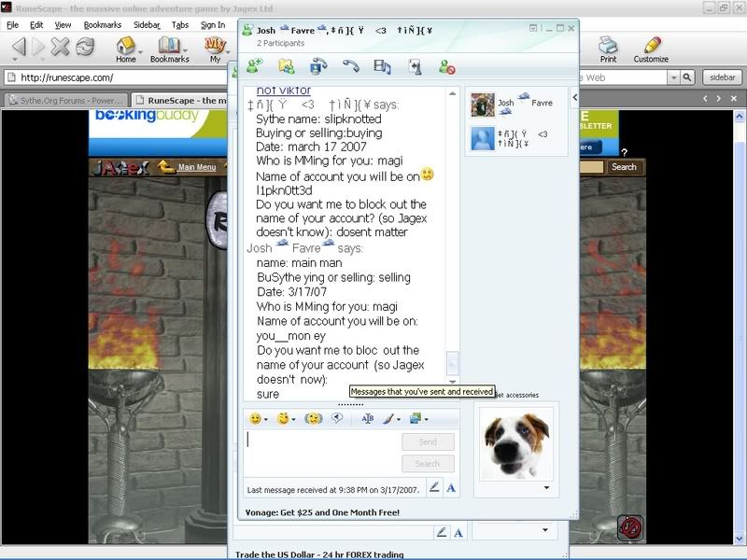
Task: Click the browser page scrollbar up arrow
Action: pos(740,116)
